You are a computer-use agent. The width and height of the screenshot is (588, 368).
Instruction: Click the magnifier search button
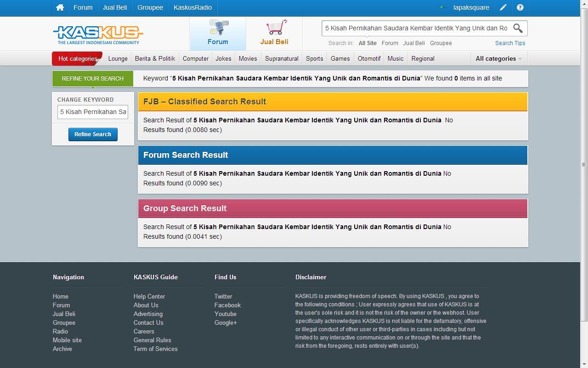[518, 28]
